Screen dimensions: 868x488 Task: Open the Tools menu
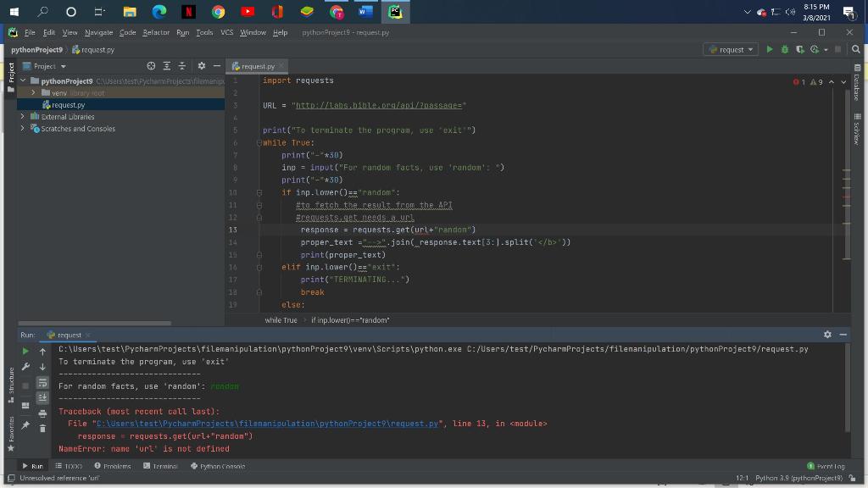pyautogui.click(x=204, y=33)
